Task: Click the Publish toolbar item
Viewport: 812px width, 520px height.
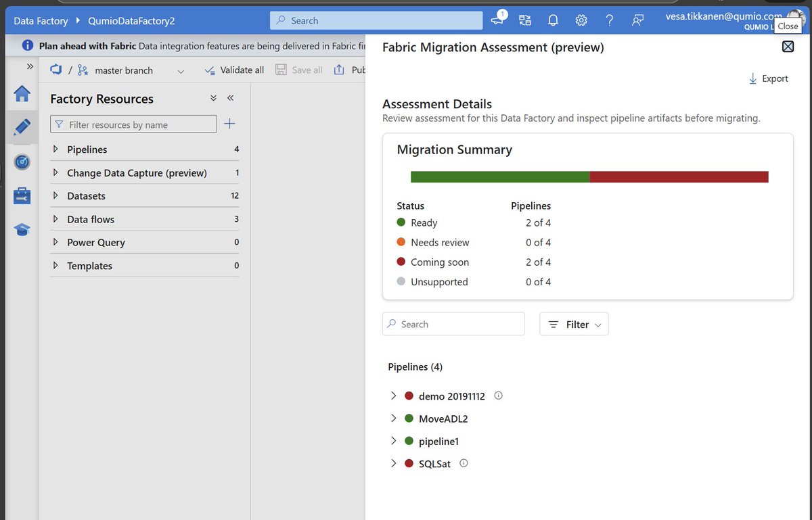Action: click(x=350, y=70)
